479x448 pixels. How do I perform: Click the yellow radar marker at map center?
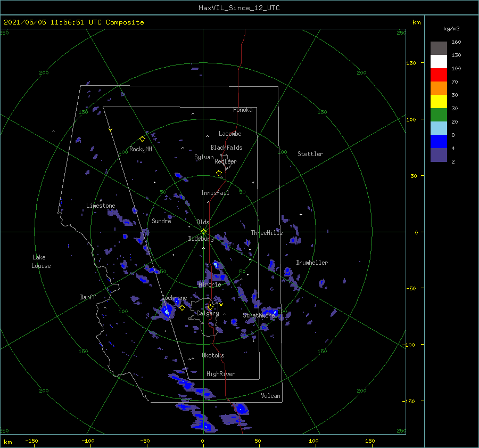tap(203, 232)
